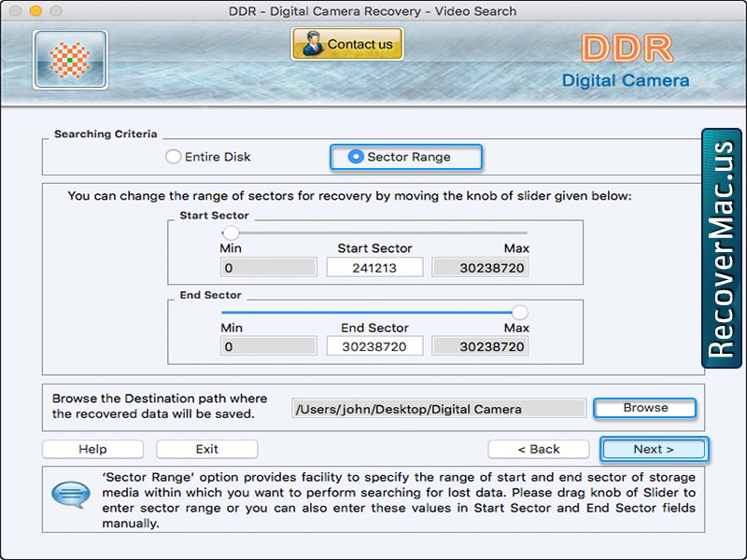Click the Start Sector Min field
Viewport: 747px width, 560px height.
point(268,267)
